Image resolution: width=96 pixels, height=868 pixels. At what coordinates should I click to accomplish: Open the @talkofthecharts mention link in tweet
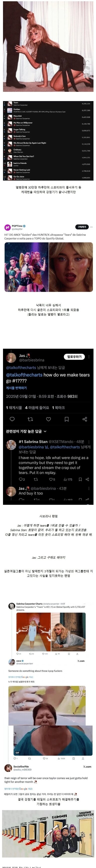tap(24, 375)
